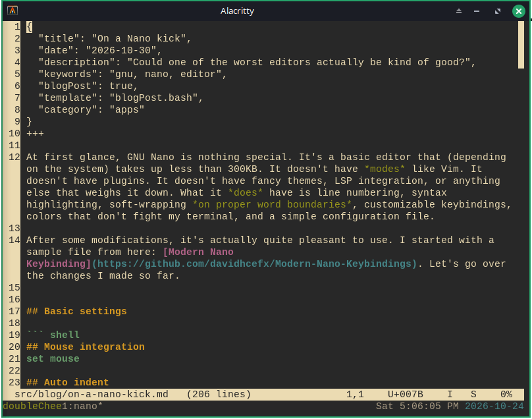This screenshot has height=419, width=532.
Task: Click the GitHub Modern-Nano-Keybindings URL
Action: 254,264
